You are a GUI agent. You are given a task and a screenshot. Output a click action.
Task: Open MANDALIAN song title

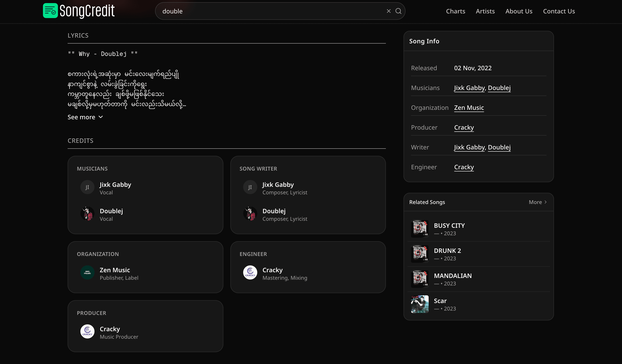[453, 276]
